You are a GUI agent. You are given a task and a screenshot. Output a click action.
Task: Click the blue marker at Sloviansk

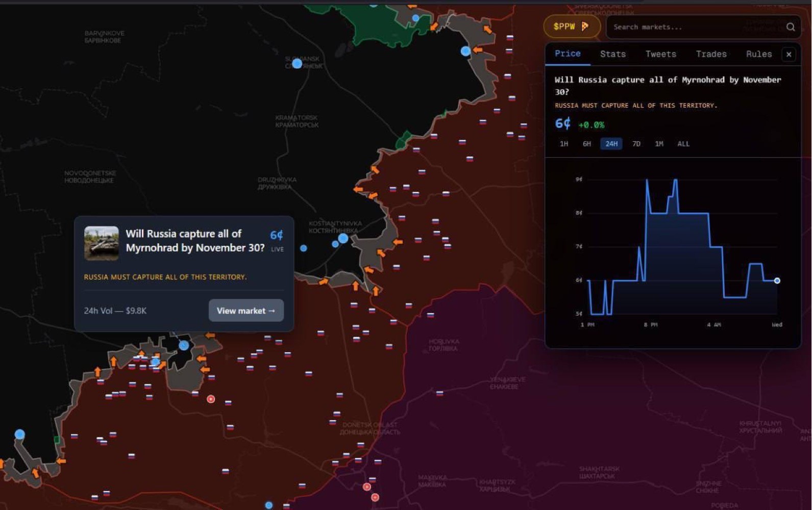tap(297, 64)
